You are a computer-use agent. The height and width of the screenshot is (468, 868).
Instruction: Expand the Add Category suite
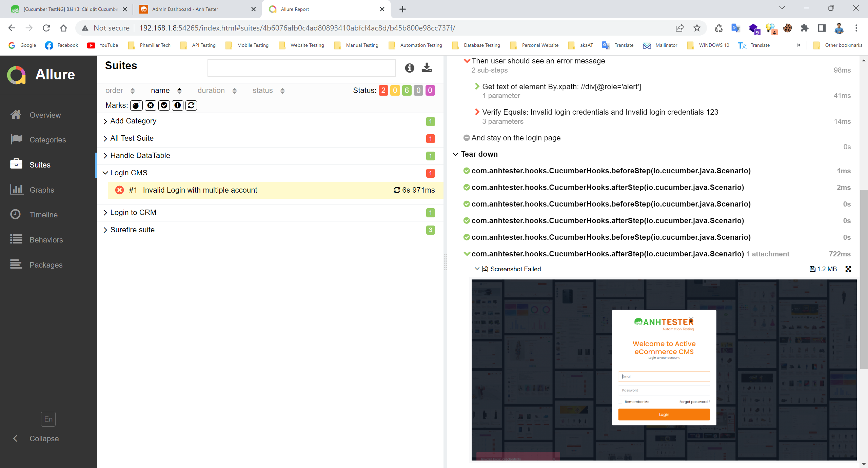pos(133,121)
